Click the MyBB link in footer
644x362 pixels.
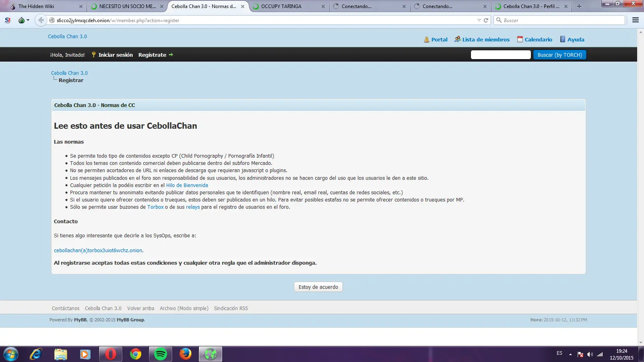click(80, 320)
